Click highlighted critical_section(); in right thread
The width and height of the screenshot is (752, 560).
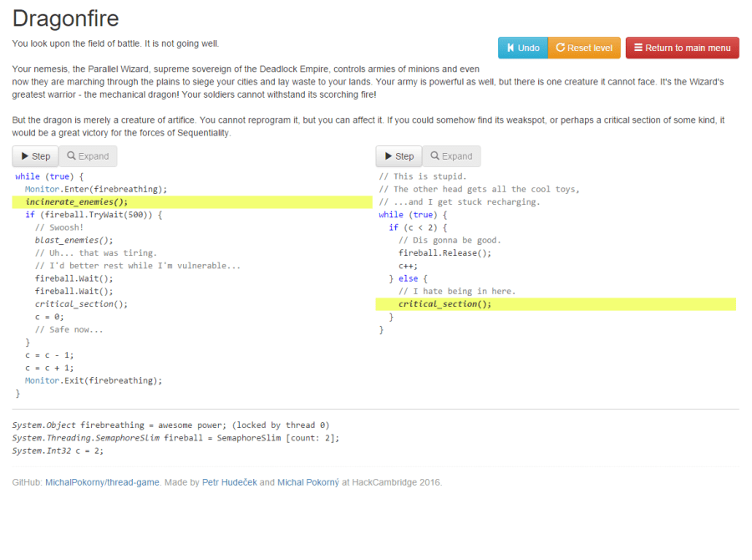point(556,304)
